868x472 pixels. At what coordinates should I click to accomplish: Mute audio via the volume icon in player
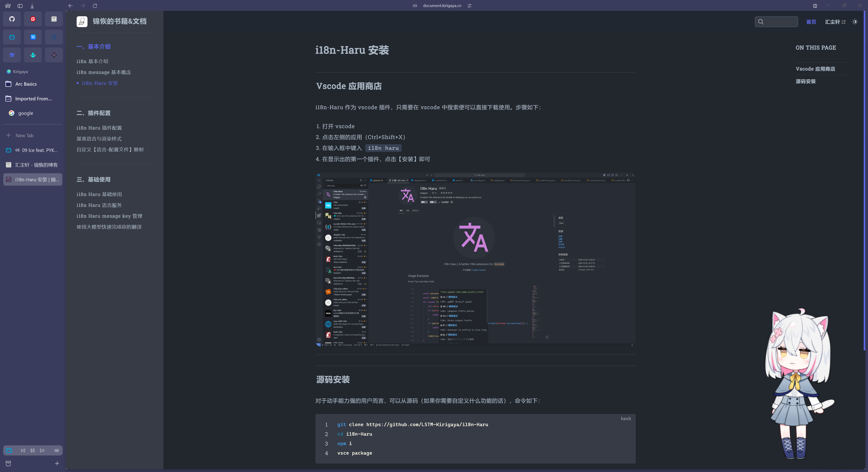click(56, 451)
